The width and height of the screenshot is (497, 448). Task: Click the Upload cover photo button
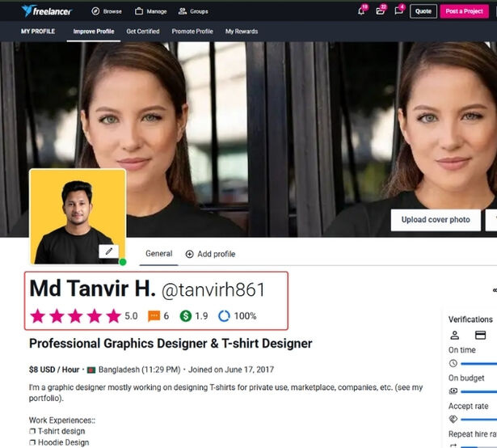(x=436, y=220)
